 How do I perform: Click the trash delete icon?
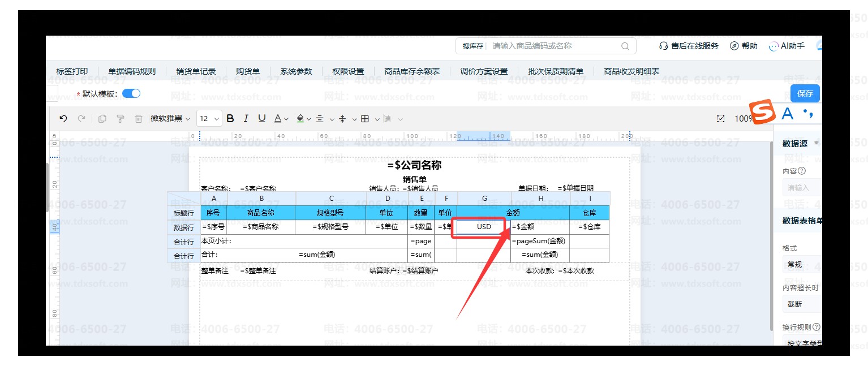[x=138, y=119]
